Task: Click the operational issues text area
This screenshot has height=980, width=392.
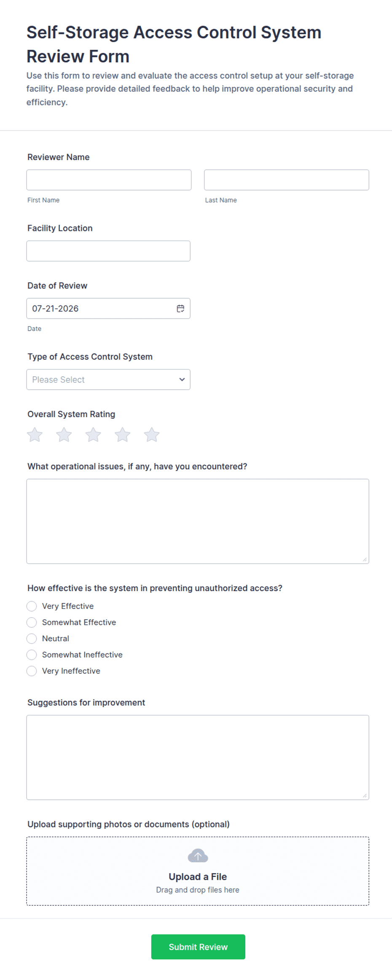Action: pos(198,521)
